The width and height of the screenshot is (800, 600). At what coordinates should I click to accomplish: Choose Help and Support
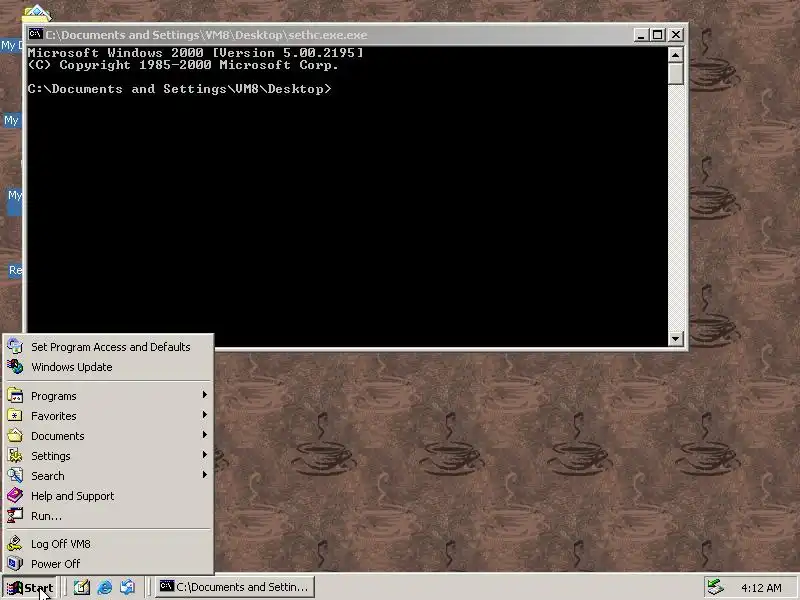coord(108,496)
